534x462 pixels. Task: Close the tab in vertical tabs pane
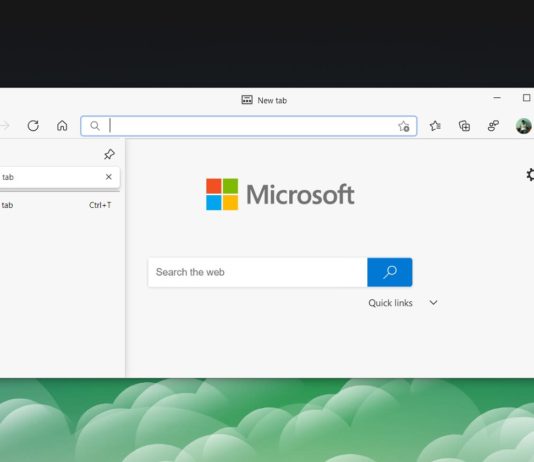[109, 177]
